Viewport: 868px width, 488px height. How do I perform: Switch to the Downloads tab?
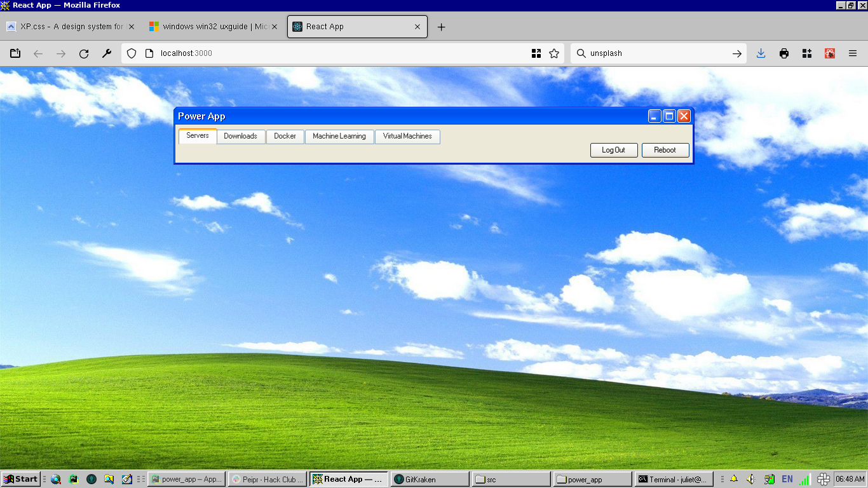[241, 137]
